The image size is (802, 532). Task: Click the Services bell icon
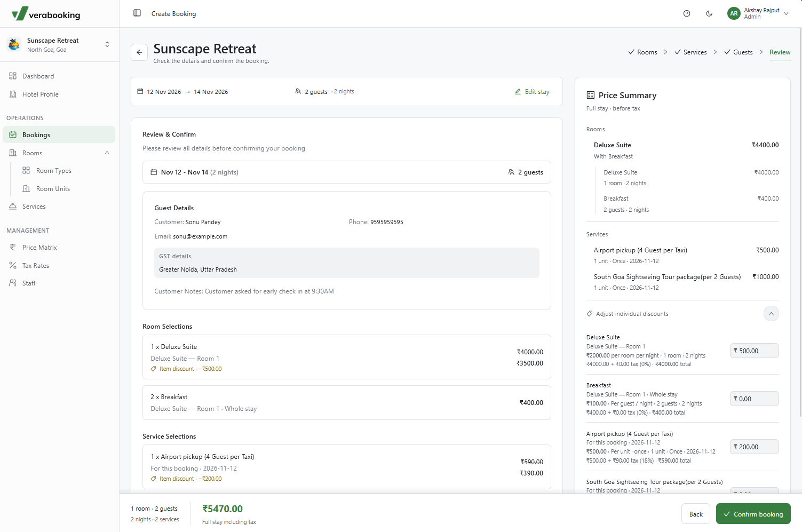click(13, 207)
